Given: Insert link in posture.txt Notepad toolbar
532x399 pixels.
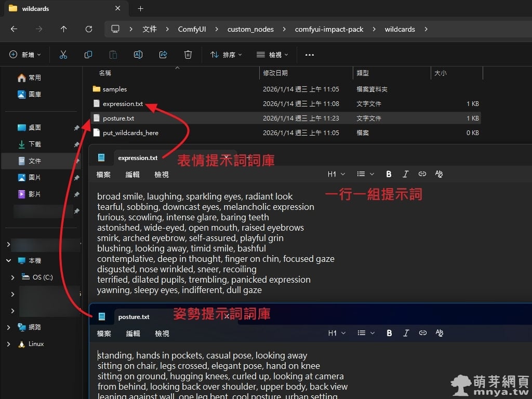Looking at the screenshot, I should pos(422,333).
